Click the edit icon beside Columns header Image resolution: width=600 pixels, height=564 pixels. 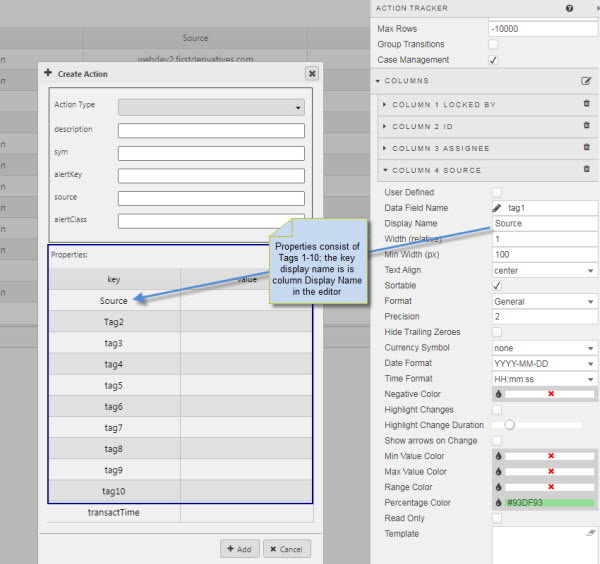586,81
